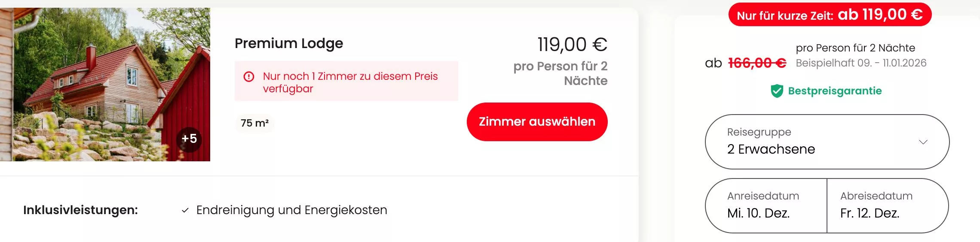Click the Bestpreisgarantie text link
The height and width of the screenshot is (242, 980).
[x=835, y=91]
